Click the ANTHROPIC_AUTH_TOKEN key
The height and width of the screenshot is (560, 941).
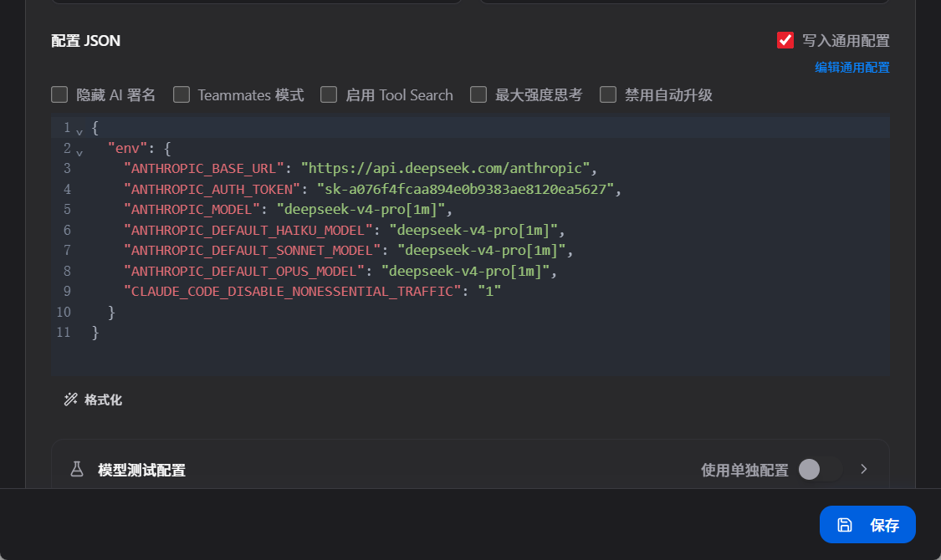[212, 190]
